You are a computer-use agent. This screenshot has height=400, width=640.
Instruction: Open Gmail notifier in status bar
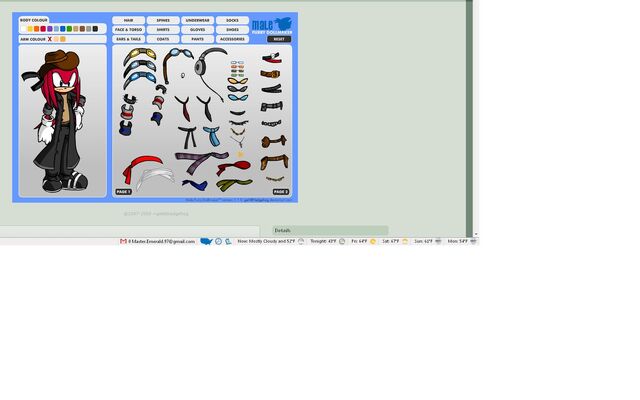tap(158, 241)
